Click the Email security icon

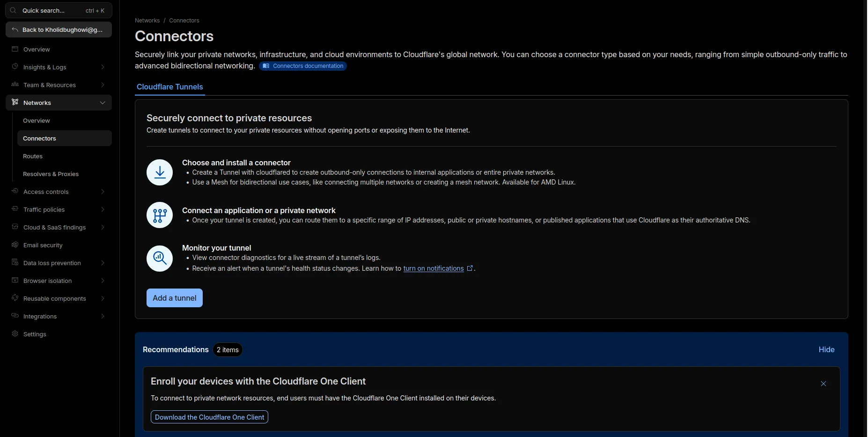click(x=15, y=244)
